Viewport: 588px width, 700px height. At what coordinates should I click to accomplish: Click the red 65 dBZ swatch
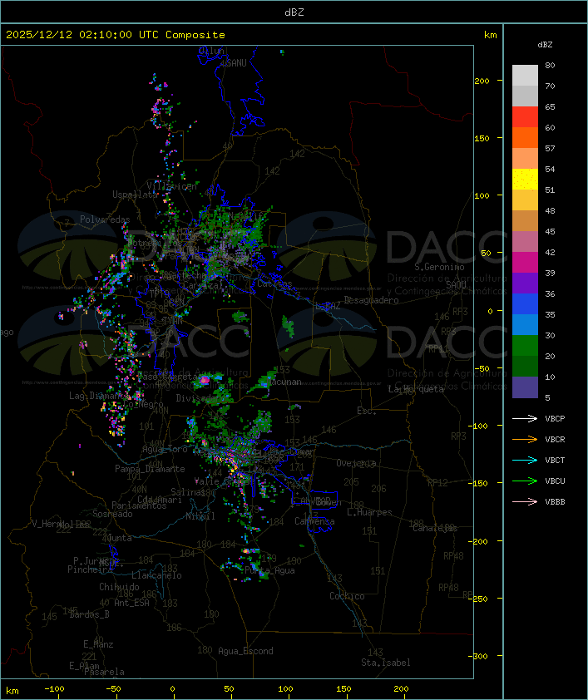[525, 117]
